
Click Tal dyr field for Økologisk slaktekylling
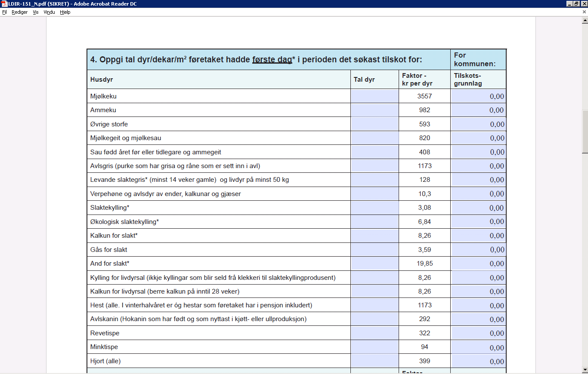click(x=374, y=222)
